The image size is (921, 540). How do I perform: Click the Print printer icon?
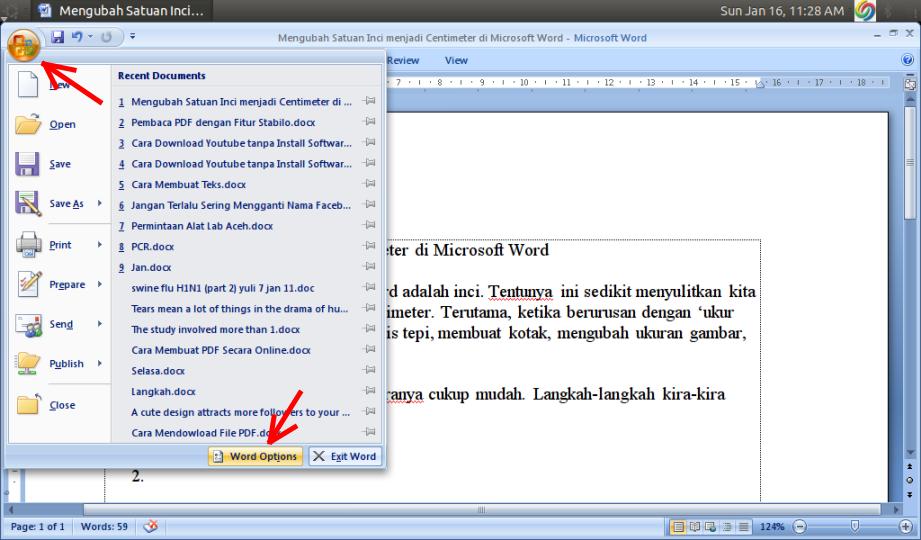(28, 244)
